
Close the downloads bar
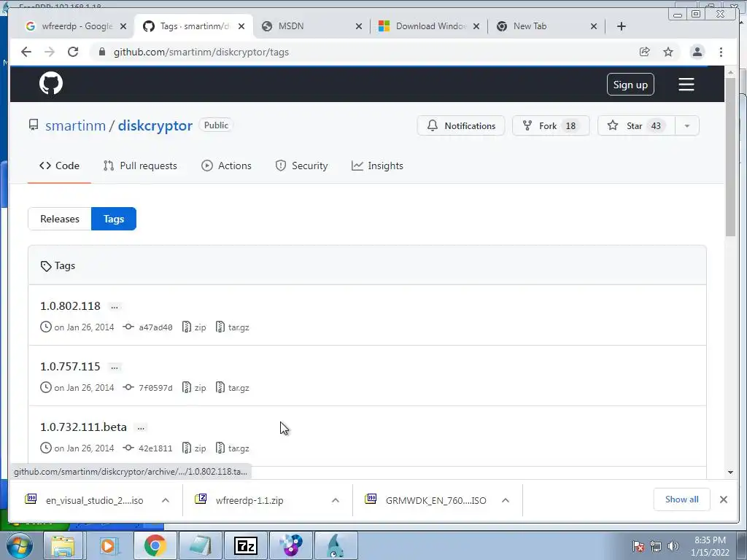[x=723, y=499]
